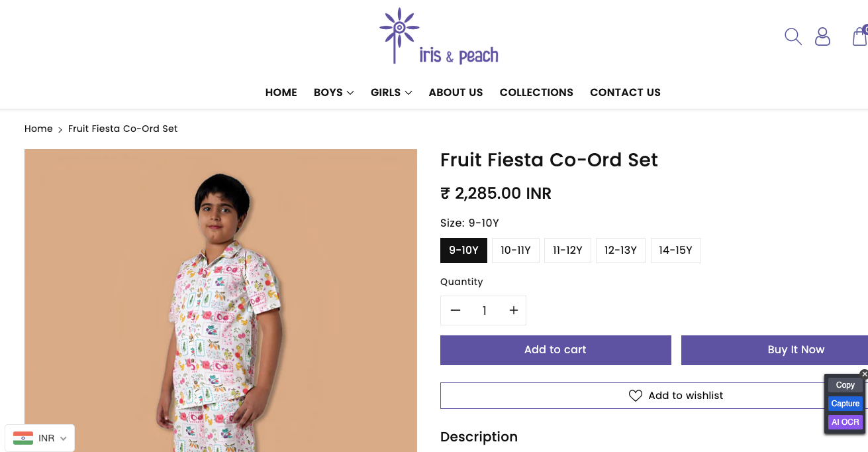Open the shopping bag cart icon
Image resolution: width=868 pixels, height=452 pixels.
tap(859, 36)
